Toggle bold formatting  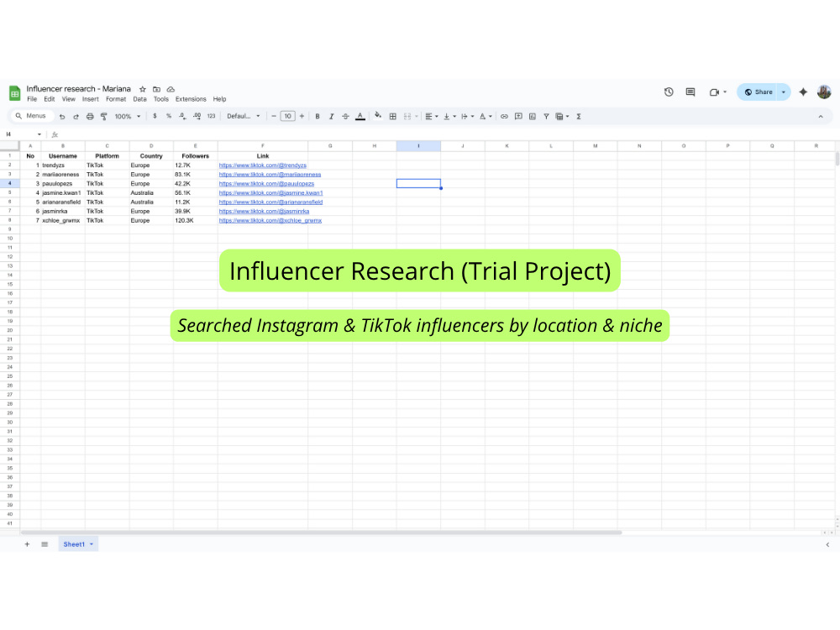[318, 116]
